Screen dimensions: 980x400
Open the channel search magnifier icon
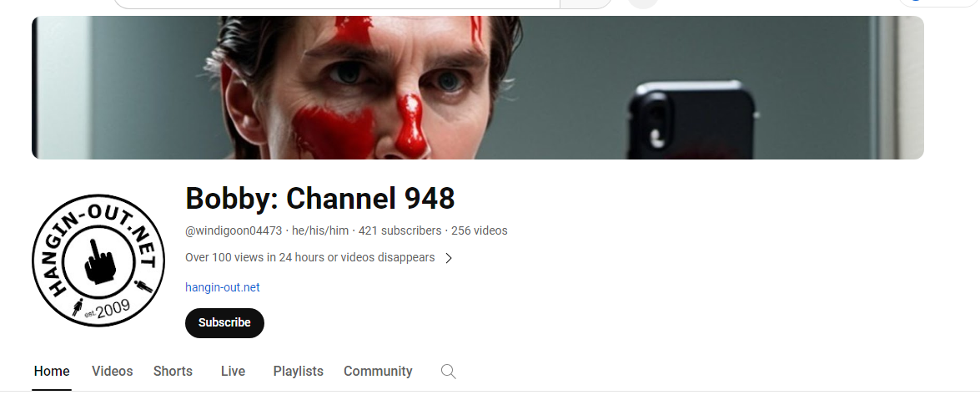(448, 372)
